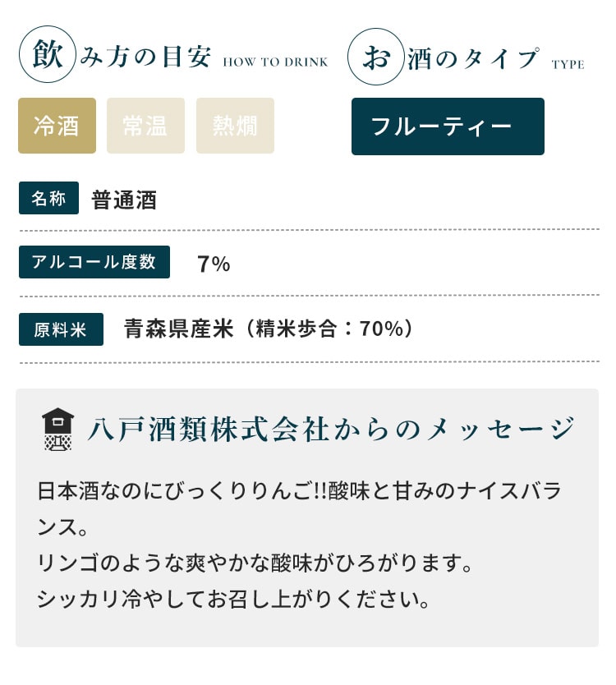Click the HOW TO DRINK subtitle
The width and height of the screenshot is (616, 685).
click(275, 62)
